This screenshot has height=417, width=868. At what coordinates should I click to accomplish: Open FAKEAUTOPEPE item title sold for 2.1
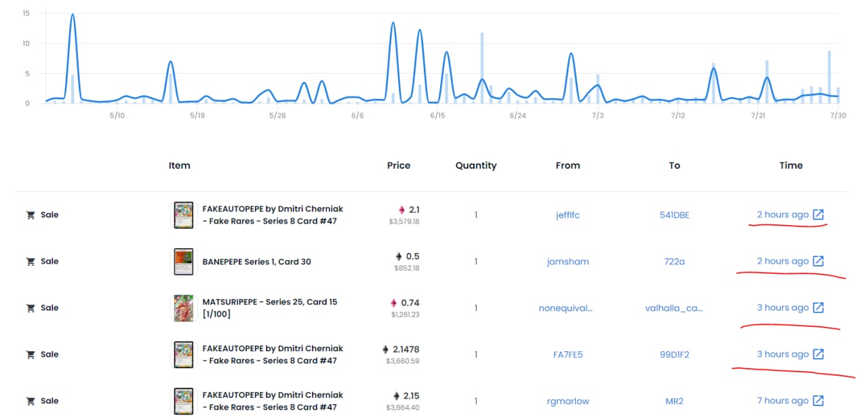(x=273, y=215)
